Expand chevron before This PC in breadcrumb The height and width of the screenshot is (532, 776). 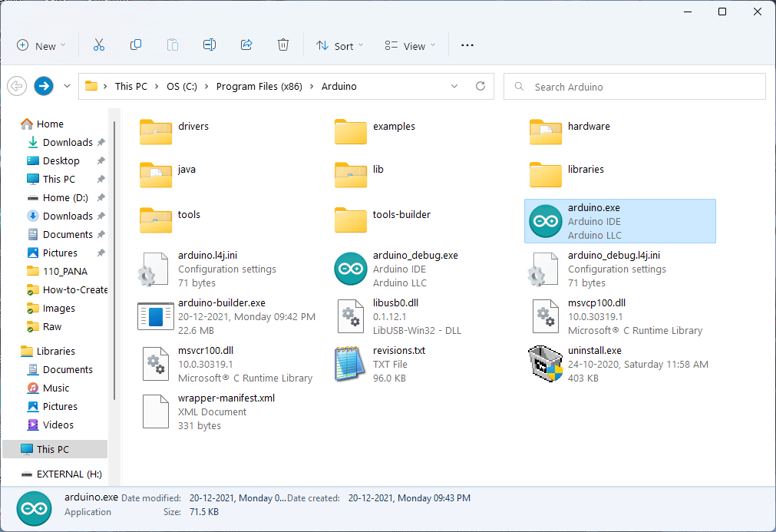point(105,87)
